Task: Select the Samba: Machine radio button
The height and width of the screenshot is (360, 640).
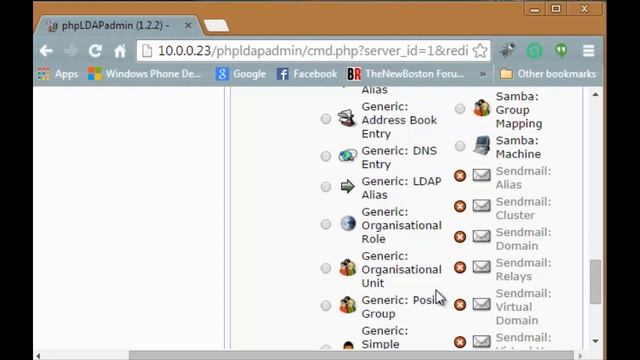Action: [460, 146]
